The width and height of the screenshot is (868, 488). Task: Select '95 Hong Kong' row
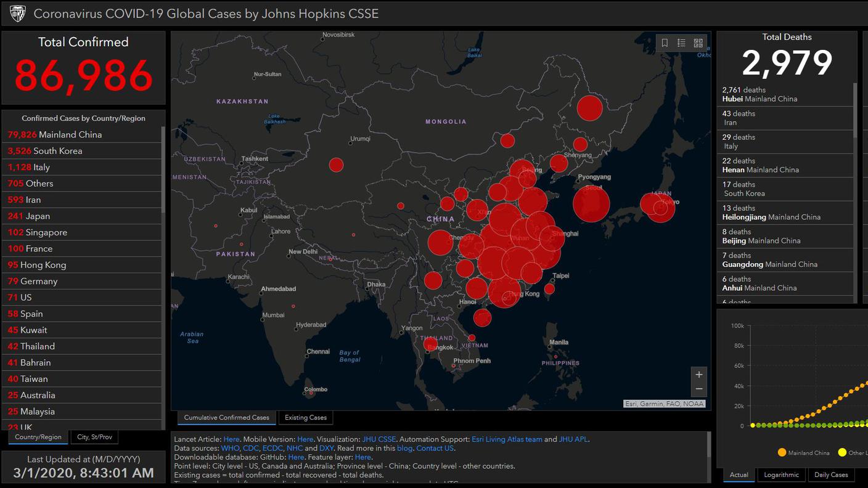[x=82, y=265]
